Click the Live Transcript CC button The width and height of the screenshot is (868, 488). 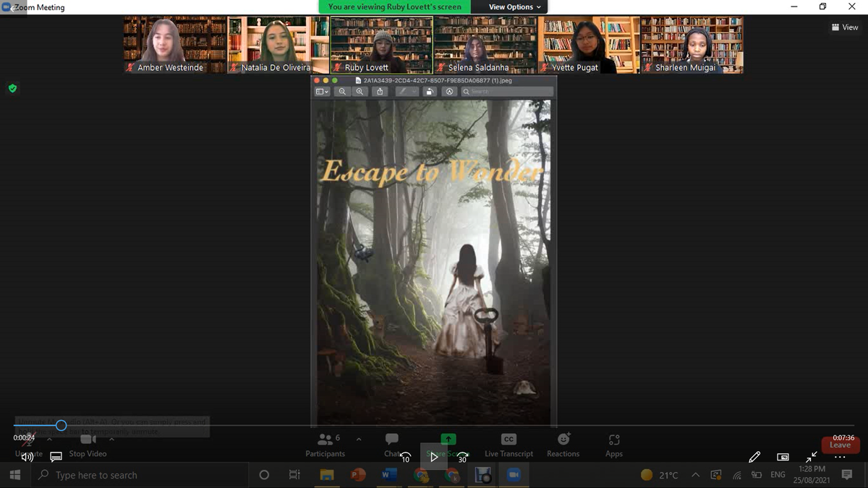click(509, 444)
